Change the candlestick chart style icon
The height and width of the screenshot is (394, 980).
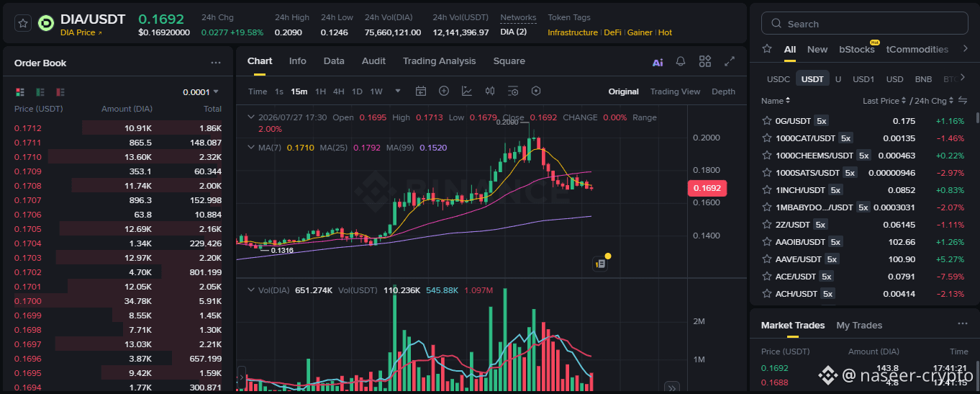click(490, 91)
